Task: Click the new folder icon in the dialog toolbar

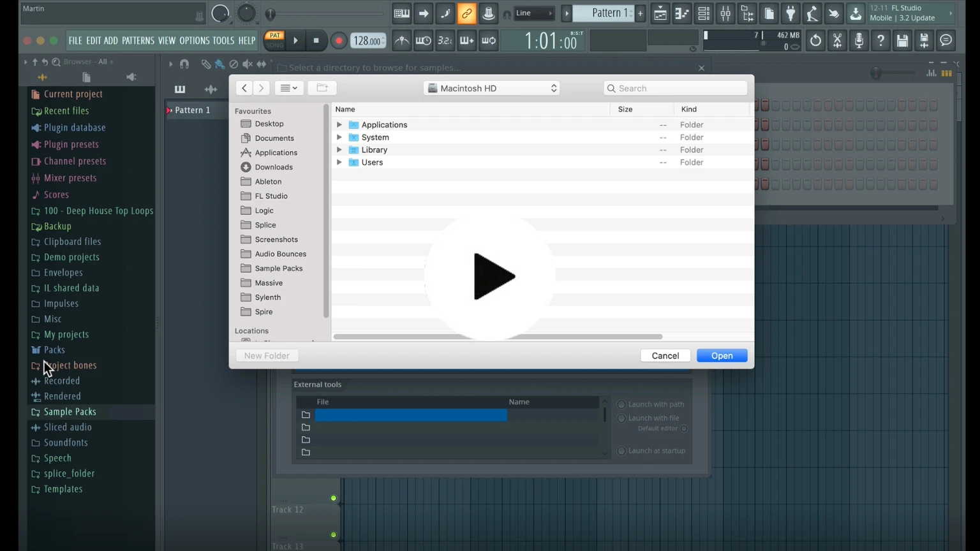Action: (x=322, y=88)
